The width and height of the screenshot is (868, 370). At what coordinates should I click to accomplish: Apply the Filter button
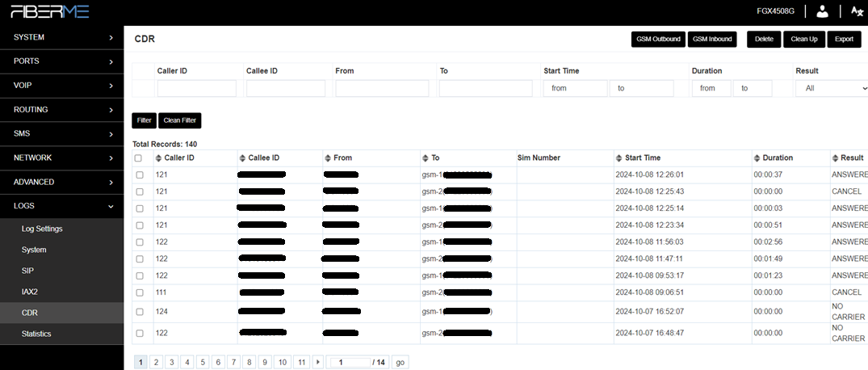tap(144, 120)
